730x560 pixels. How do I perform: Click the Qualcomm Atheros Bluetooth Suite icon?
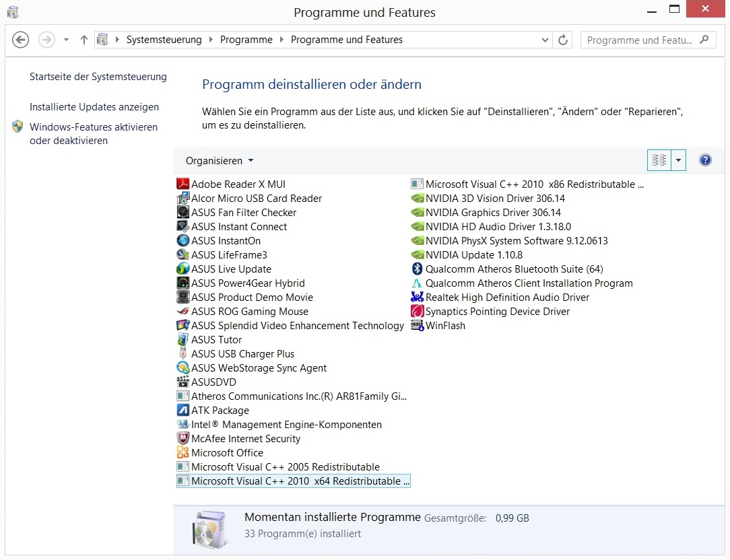coord(417,269)
